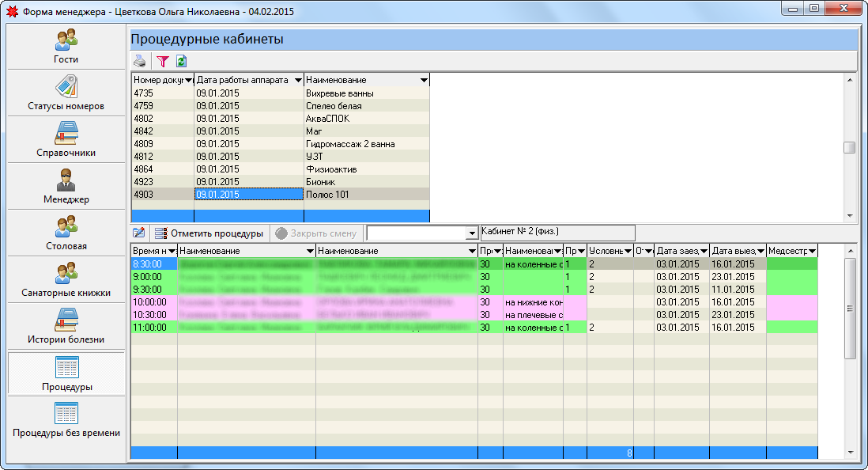Select the Процедуры sidebar item

[66, 373]
